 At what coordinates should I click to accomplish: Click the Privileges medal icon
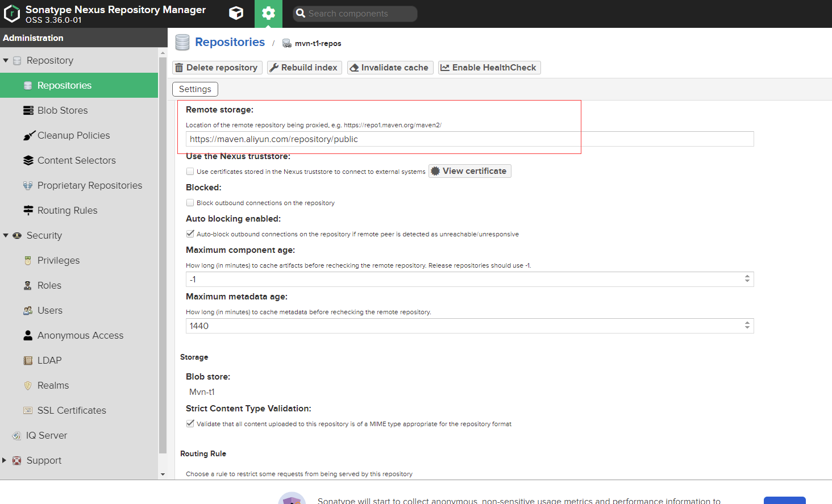[x=28, y=260]
